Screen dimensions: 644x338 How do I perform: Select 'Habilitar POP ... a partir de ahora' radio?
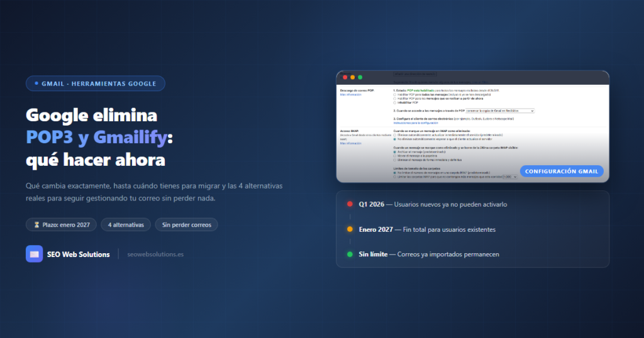[x=395, y=99]
